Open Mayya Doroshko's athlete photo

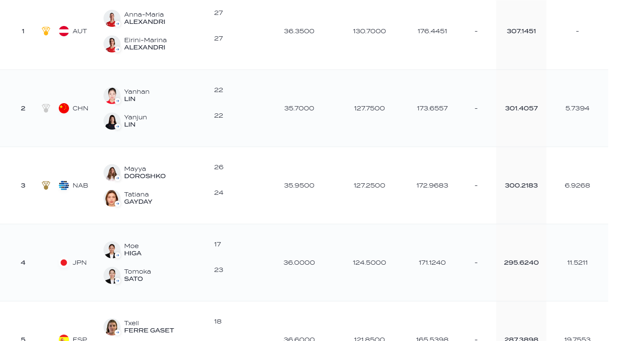(x=112, y=173)
